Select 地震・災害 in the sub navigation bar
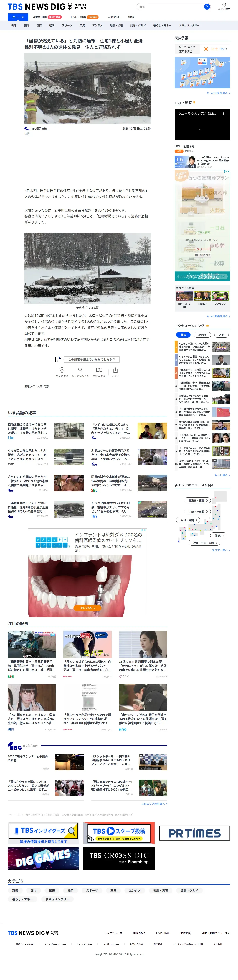The width and height of the screenshot is (238, 980). tap(116, 25)
